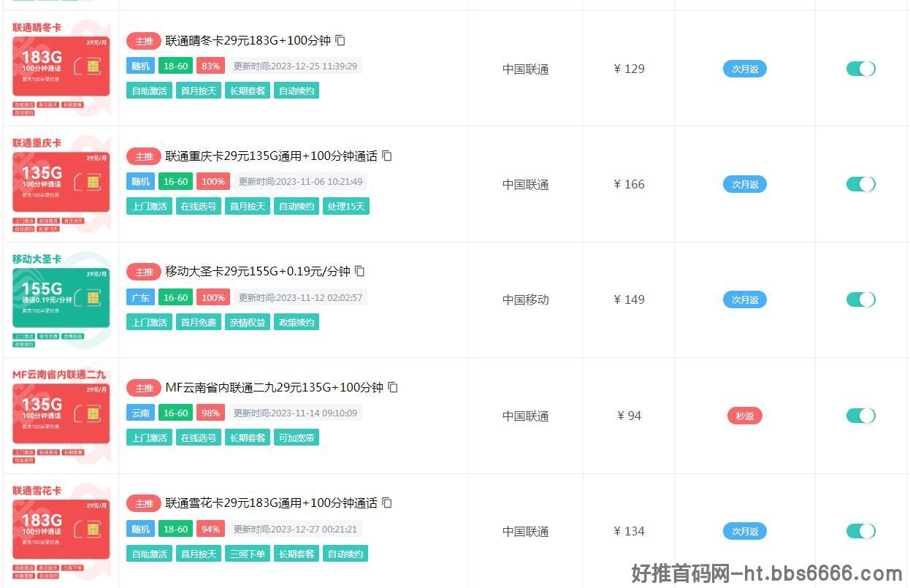Screen dimensions: 910x588
Task: Disable the 联通重庆卡 row switch
Action: pos(860,184)
